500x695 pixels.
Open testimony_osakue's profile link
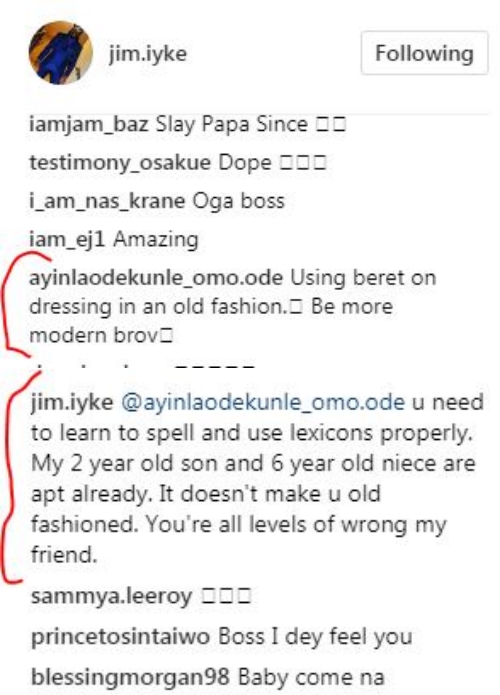tap(120, 163)
